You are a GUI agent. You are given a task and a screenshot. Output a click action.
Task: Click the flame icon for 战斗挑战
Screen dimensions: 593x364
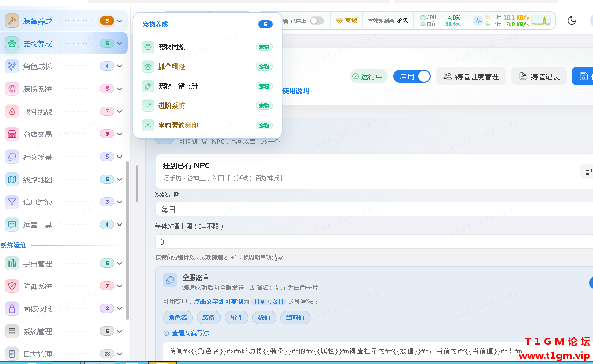(12, 112)
